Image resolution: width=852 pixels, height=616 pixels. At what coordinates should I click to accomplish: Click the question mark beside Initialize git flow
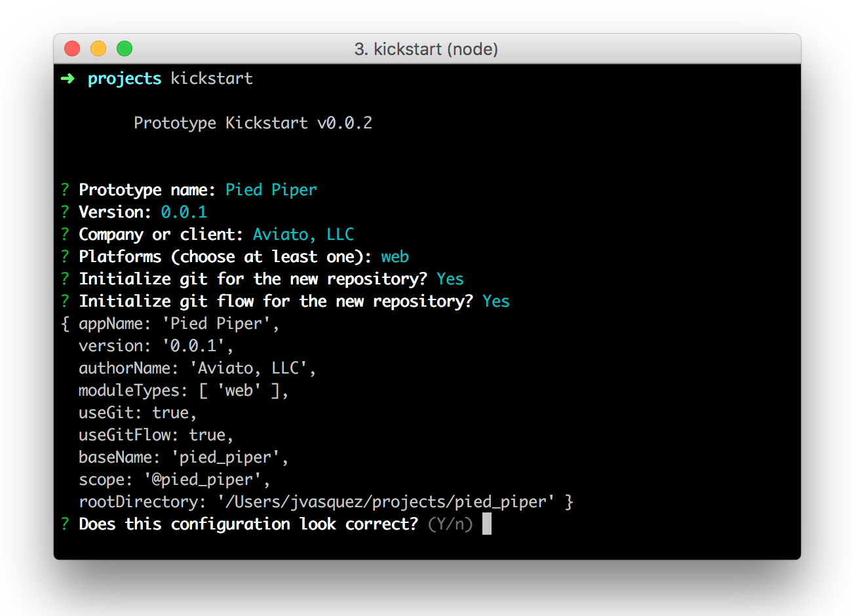click(64, 301)
